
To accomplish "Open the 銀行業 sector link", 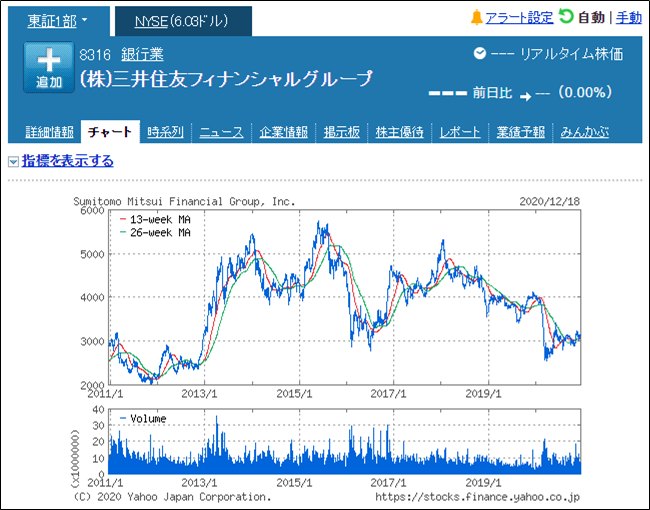I will click(142, 54).
